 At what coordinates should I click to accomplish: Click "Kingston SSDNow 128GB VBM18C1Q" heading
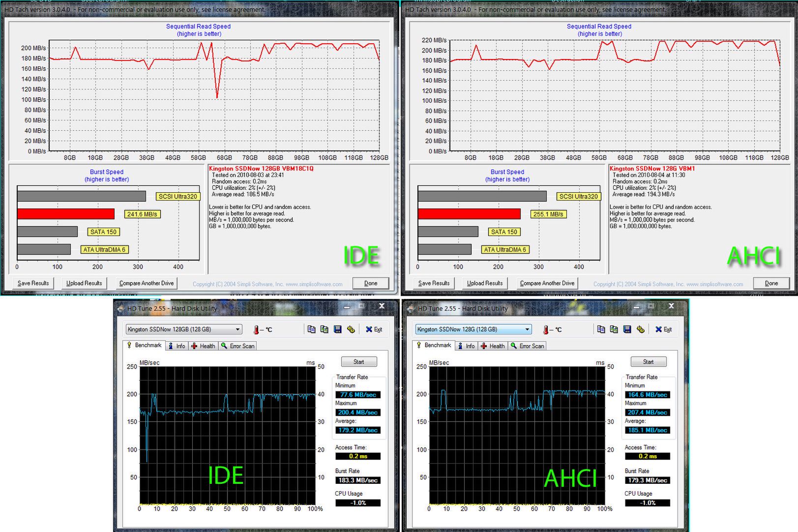261,169
